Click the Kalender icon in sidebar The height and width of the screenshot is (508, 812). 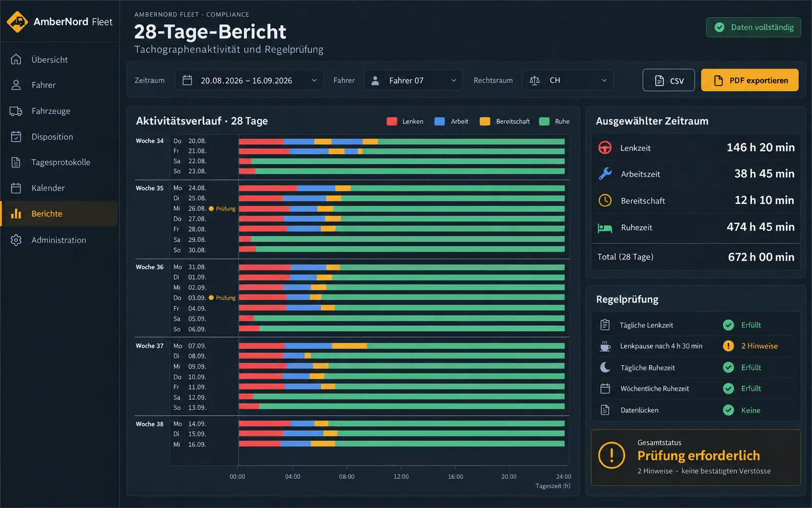coord(16,188)
